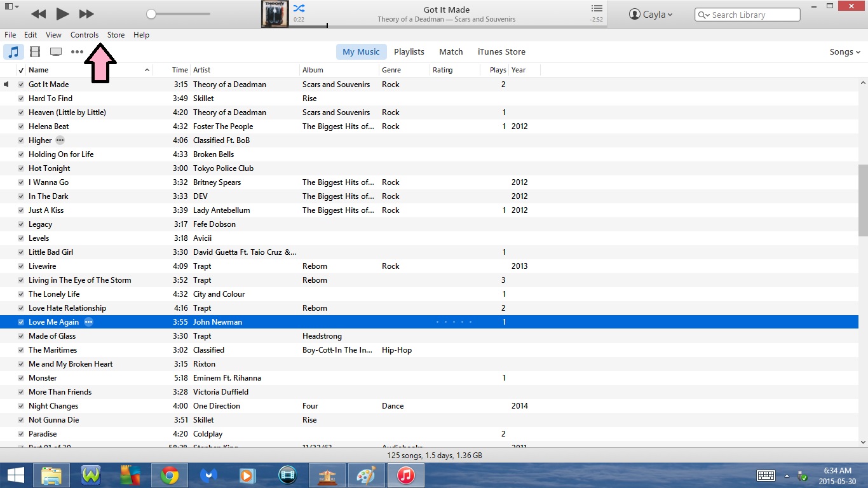Set star rating on Love Me Again

click(x=454, y=322)
